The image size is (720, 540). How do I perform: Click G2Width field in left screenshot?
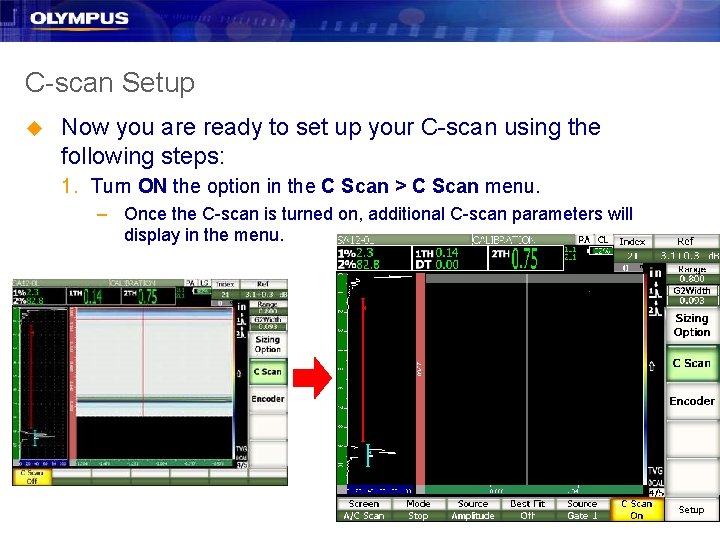tap(268, 323)
